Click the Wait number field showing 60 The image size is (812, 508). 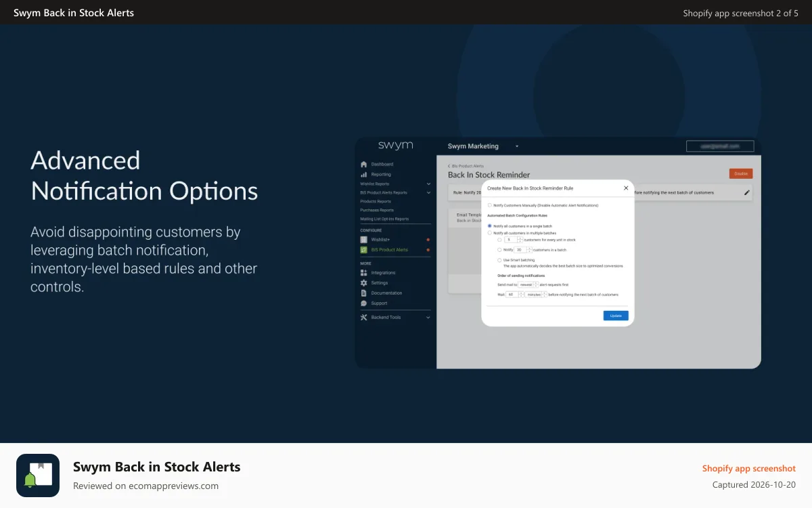click(512, 295)
